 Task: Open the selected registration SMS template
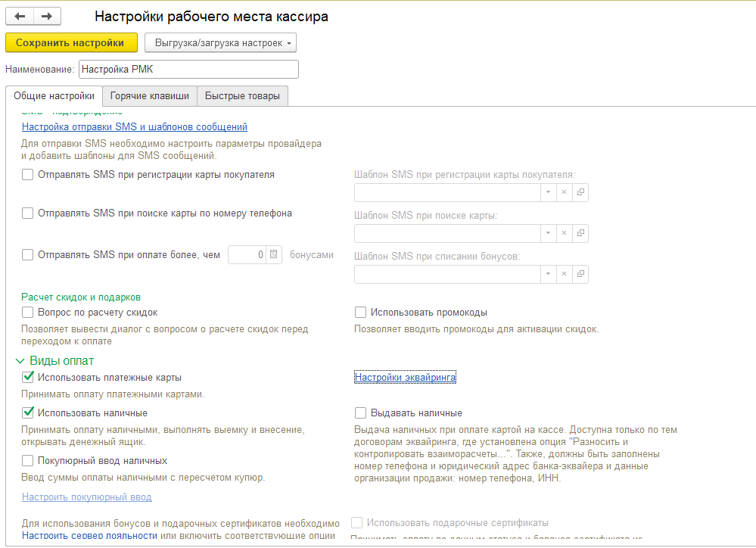pos(580,192)
